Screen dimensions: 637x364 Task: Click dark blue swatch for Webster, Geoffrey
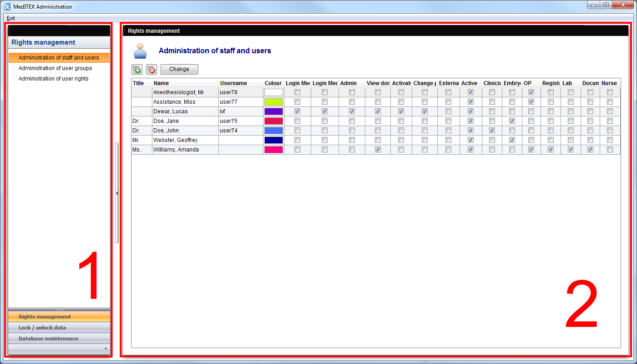pos(273,140)
